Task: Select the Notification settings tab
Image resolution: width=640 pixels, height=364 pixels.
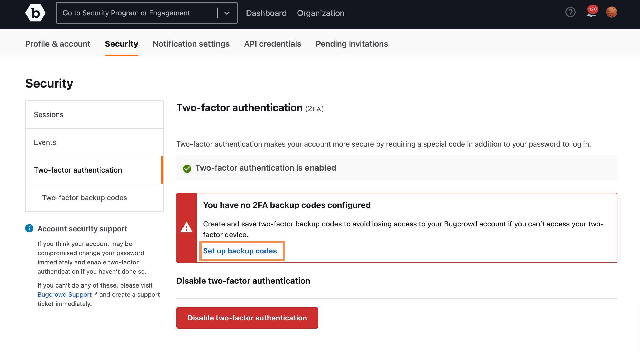Action: (x=191, y=43)
